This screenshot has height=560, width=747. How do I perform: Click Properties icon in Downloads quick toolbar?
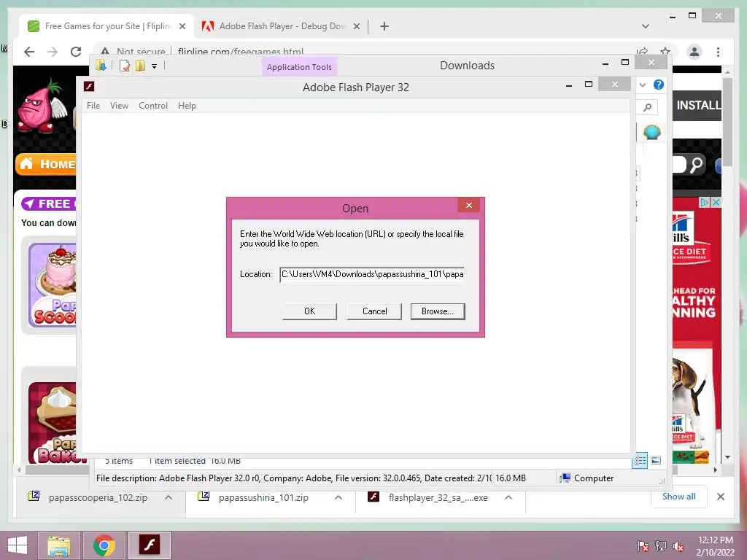(x=125, y=66)
